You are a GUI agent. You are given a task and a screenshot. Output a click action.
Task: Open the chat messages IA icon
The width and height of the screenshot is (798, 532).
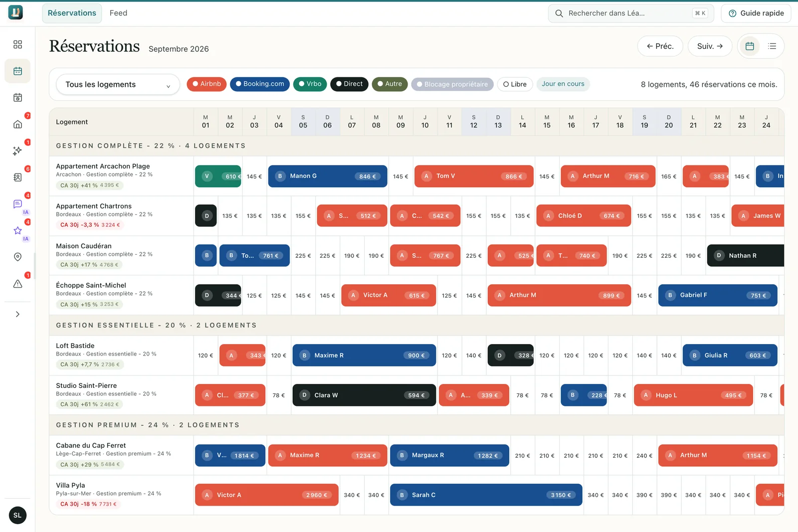point(17,204)
